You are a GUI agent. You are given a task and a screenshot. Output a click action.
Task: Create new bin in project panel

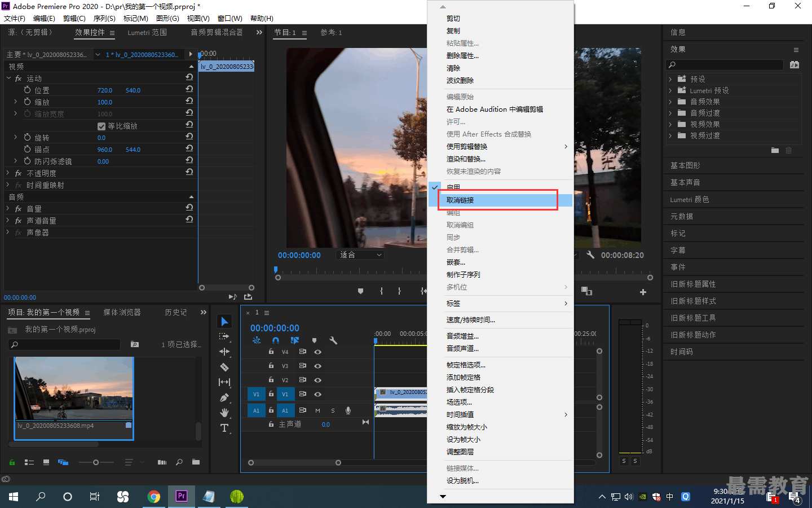click(196, 462)
